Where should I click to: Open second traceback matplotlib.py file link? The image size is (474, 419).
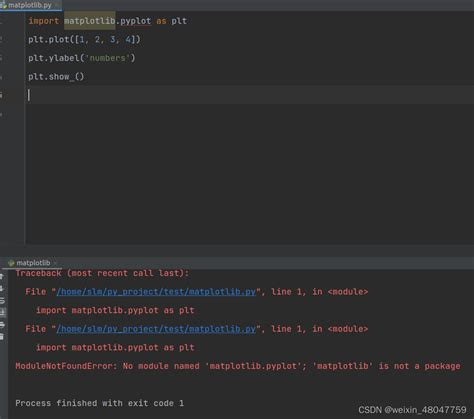point(156,329)
